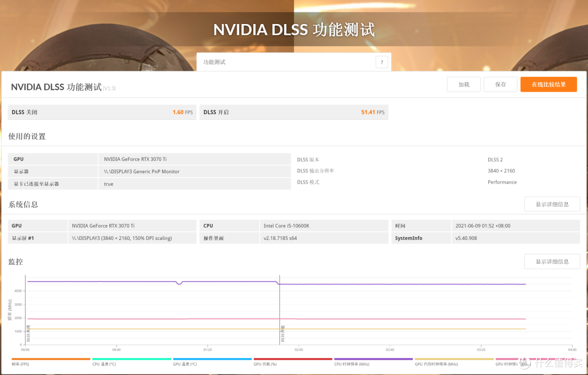Click the interface version v2.18.7185 s64
The image size is (588, 375).
(280, 238)
